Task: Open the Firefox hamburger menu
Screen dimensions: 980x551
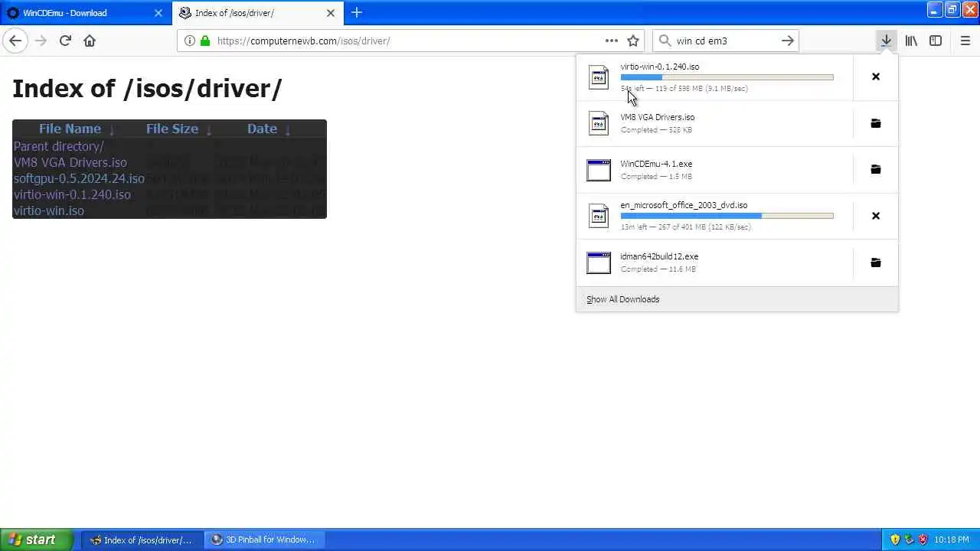Action: click(965, 41)
